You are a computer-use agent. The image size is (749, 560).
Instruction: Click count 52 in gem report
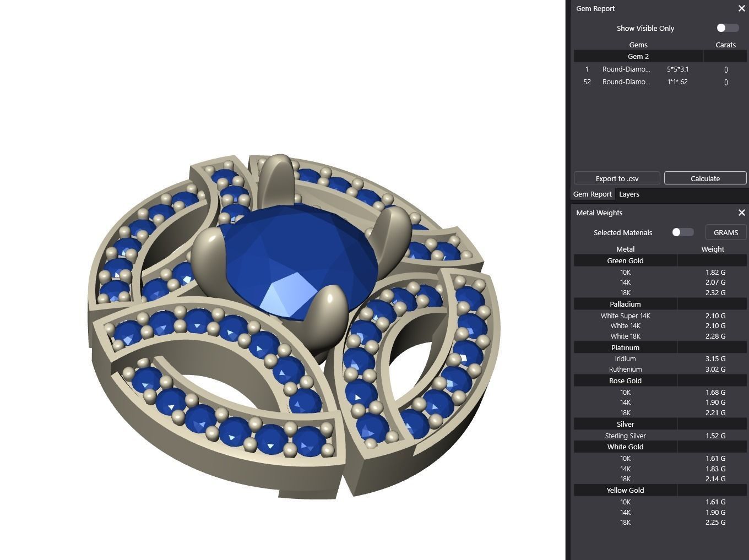coord(587,82)
